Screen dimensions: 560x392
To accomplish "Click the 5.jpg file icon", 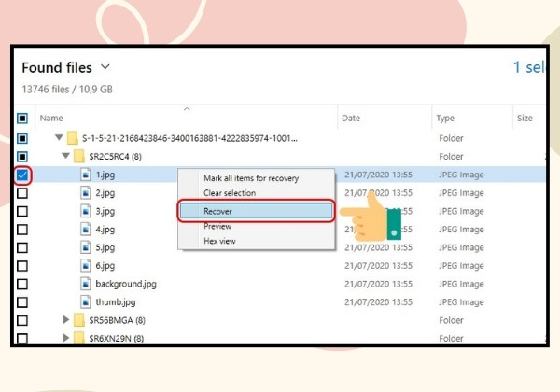I will click(x=85, y=247).
